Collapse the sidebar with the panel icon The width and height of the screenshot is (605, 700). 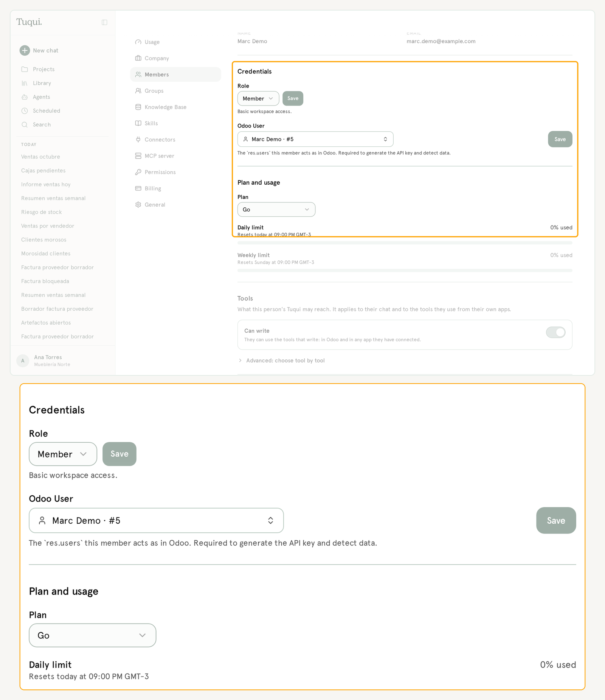104,22
